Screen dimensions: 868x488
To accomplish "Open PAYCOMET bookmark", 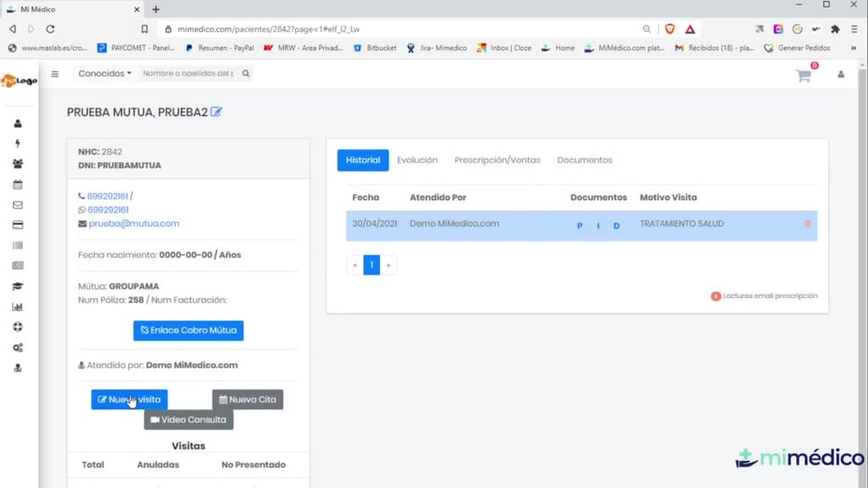I will (136, 48).
